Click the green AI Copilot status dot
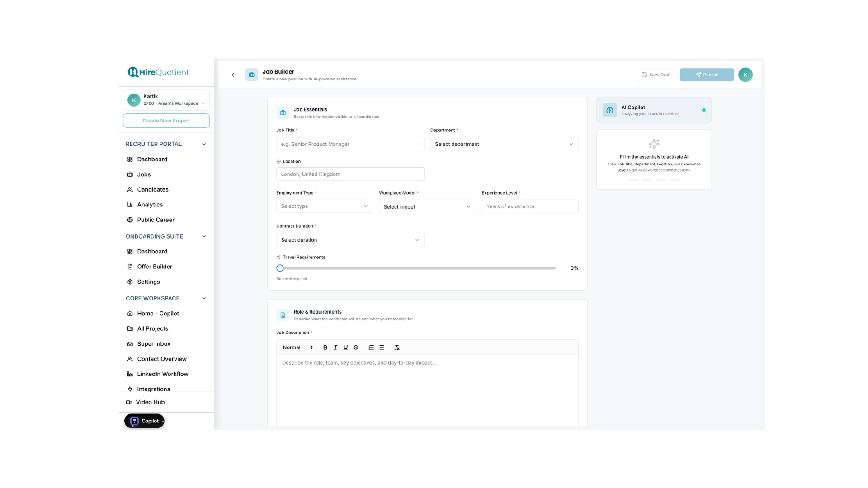 [703, 110]
